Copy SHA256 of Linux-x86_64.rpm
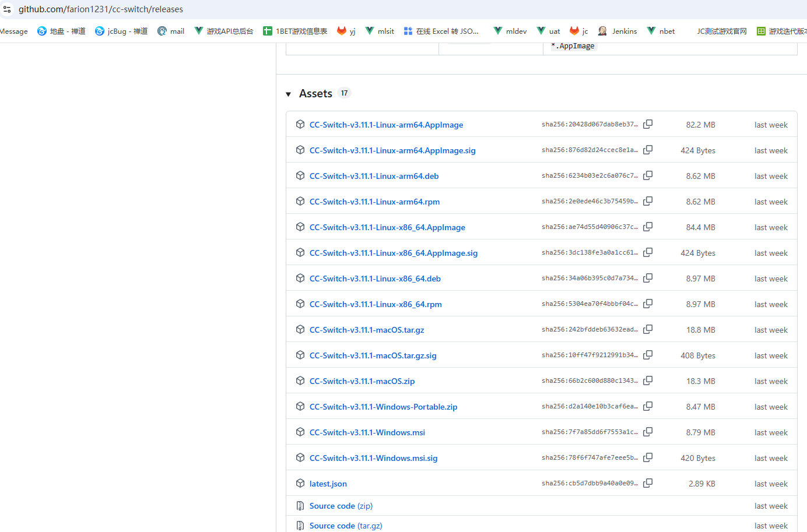The height and width of the screenshot is (532, 807). click(x=648, y=304)
